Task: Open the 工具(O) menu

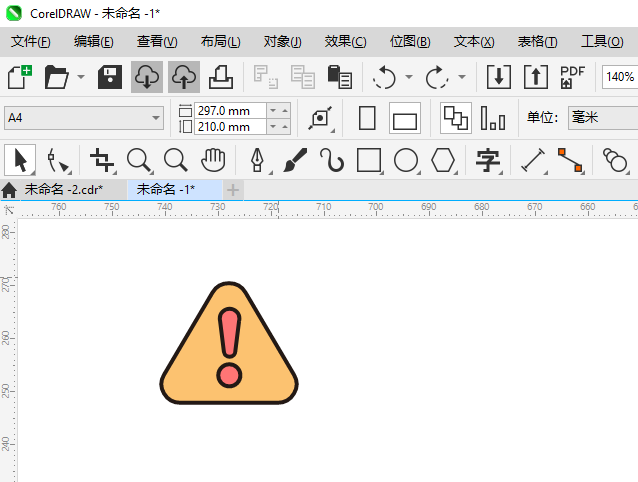Action: pyautogui.click(x=602, y=41)
